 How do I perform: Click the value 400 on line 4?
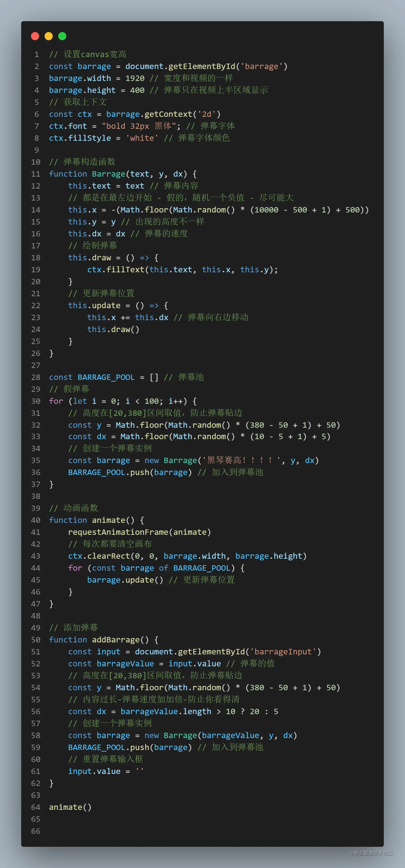point(137,90)
